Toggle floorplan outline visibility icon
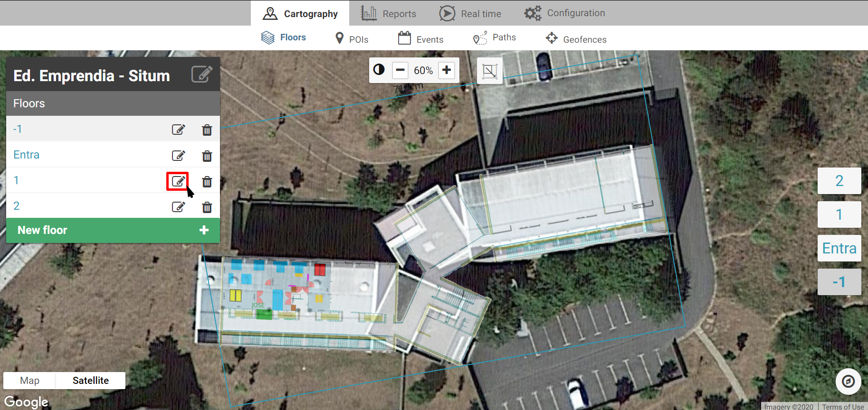 click(x=490, y=71)
